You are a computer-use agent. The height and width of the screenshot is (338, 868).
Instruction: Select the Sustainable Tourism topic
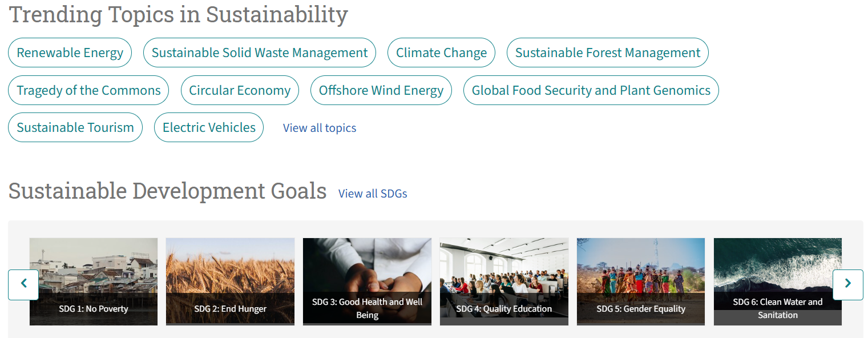[75, 127]
